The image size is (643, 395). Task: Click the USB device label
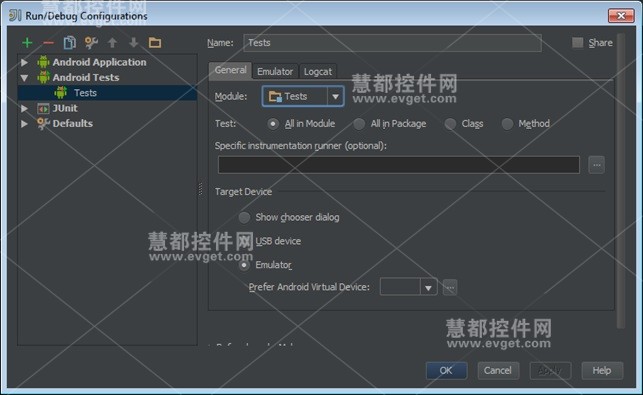pyautogui.click(x=278, y=241)
